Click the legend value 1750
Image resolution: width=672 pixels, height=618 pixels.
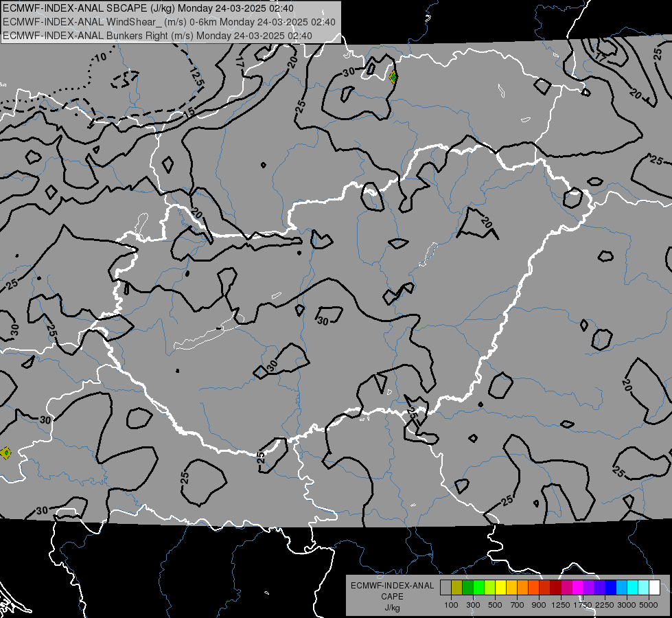tap(583, 605)
